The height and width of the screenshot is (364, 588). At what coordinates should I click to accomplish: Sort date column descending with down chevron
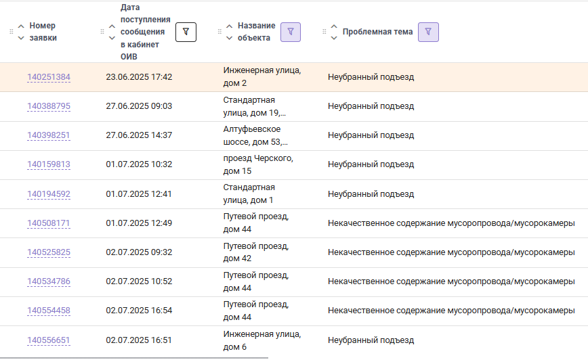click(x=112, y=38)
